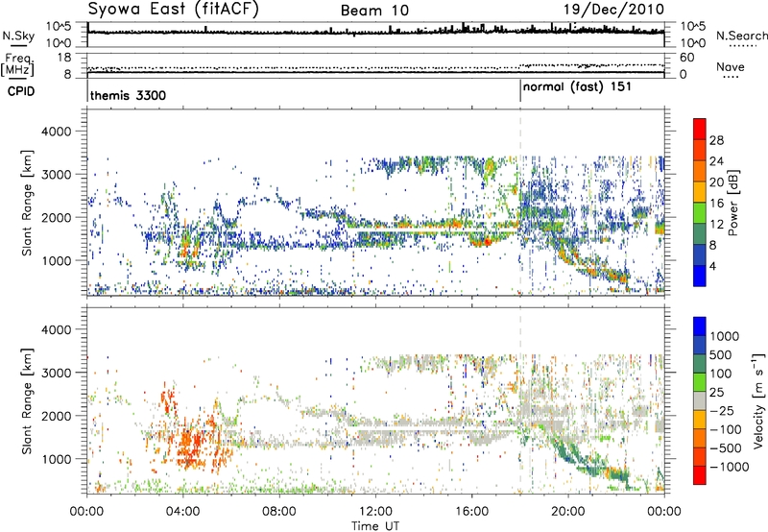The image size is (768, 532).
Task: Click the '25' Velocity colorbar value
Action: (x=717, y=393)
